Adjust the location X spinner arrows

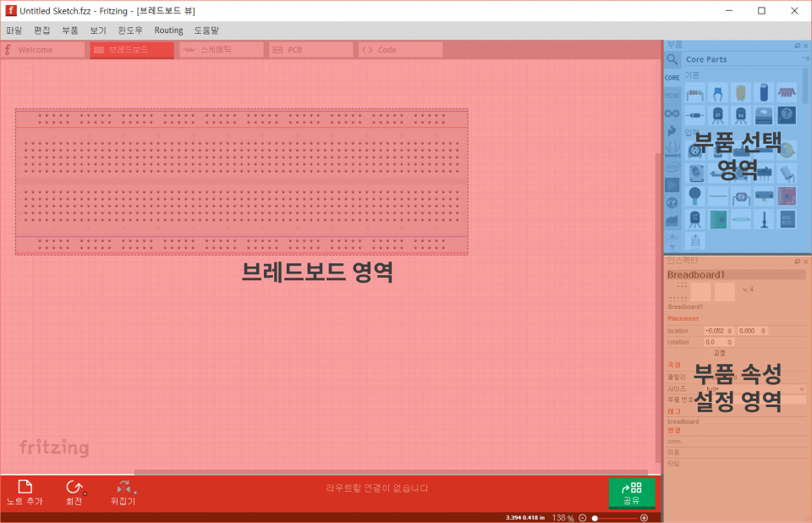[x=730, y=331]
